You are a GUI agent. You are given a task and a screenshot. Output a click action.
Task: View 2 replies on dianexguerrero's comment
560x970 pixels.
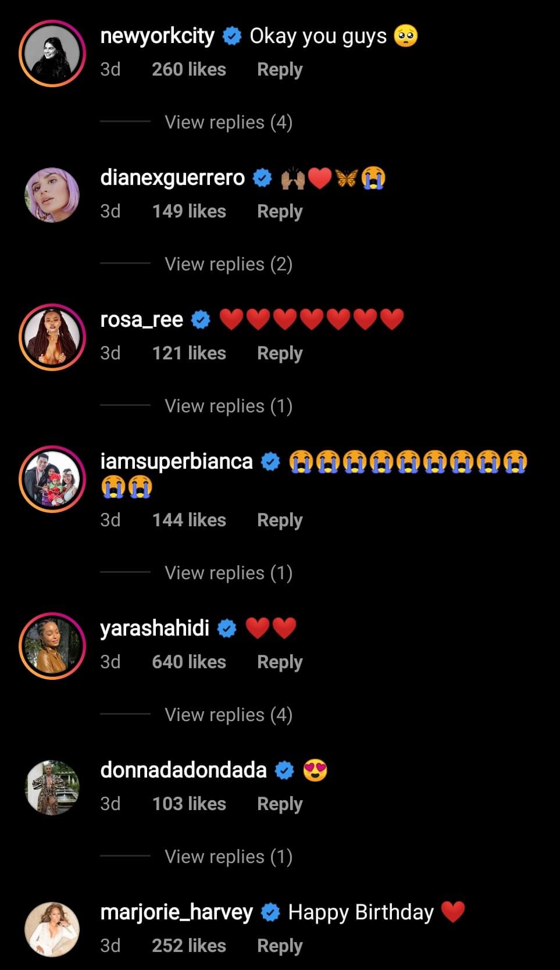[228, 264]
